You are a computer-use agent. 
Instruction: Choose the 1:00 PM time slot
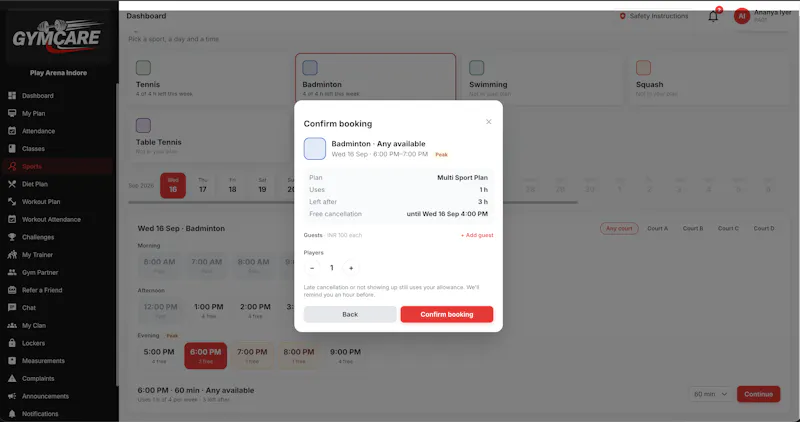(x=209, y=311)
